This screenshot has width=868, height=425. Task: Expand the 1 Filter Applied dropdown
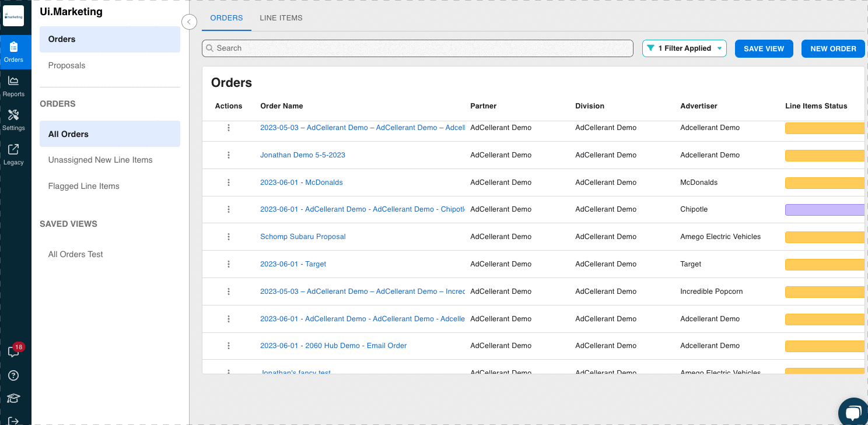pos(684,48)
